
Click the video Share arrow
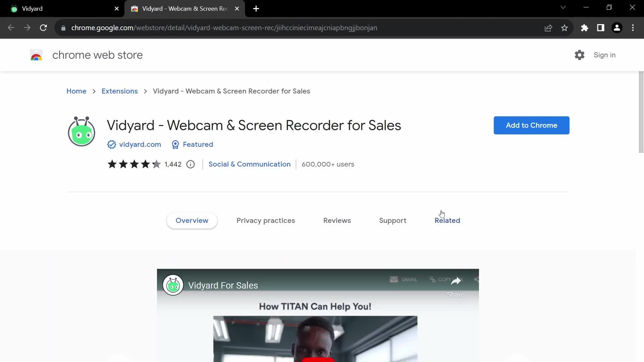point(456,282)
